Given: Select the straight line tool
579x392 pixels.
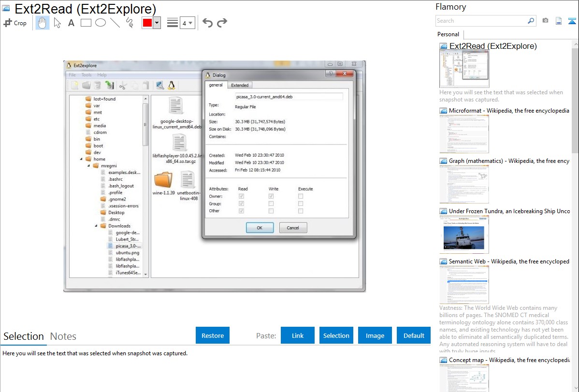Looking at the screenshot, I should click(x=115, y=23).
